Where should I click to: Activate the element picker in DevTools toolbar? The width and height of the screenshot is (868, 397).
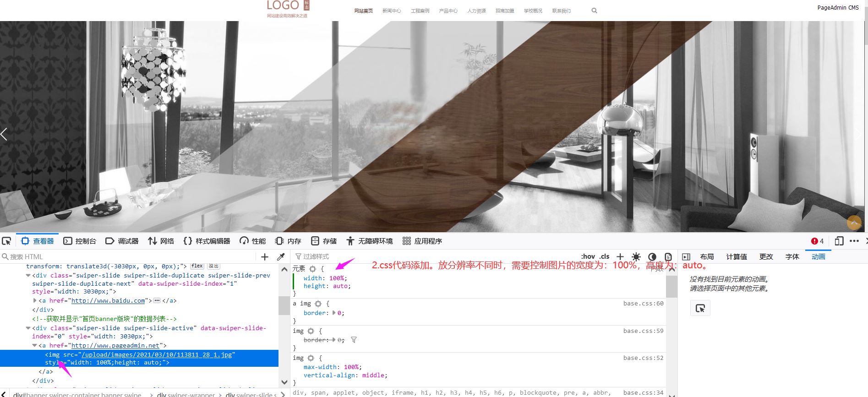pos(6,241)
